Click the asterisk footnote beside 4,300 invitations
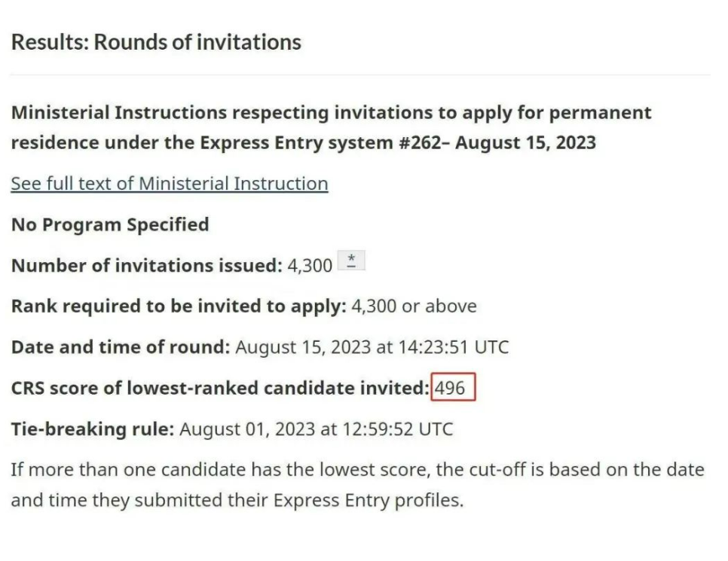The width and height of the screenshot is (728, 561). point(351,261)
